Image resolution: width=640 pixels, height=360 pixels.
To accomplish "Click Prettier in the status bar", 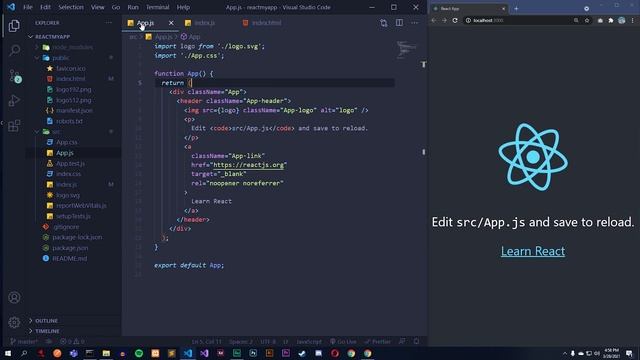I will [378, 342].
